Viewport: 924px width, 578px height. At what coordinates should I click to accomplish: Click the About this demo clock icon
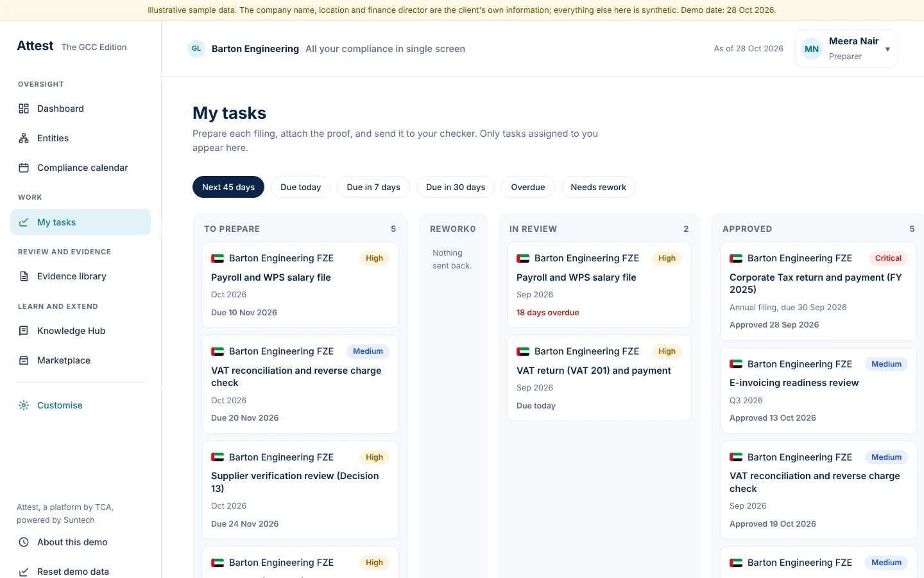[x=24, y=542]
